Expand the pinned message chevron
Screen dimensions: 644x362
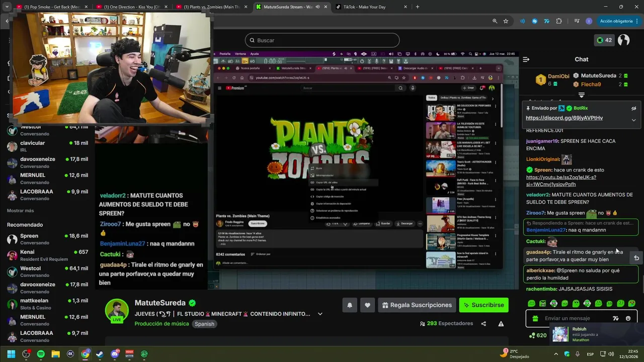[x=634, y=120]
